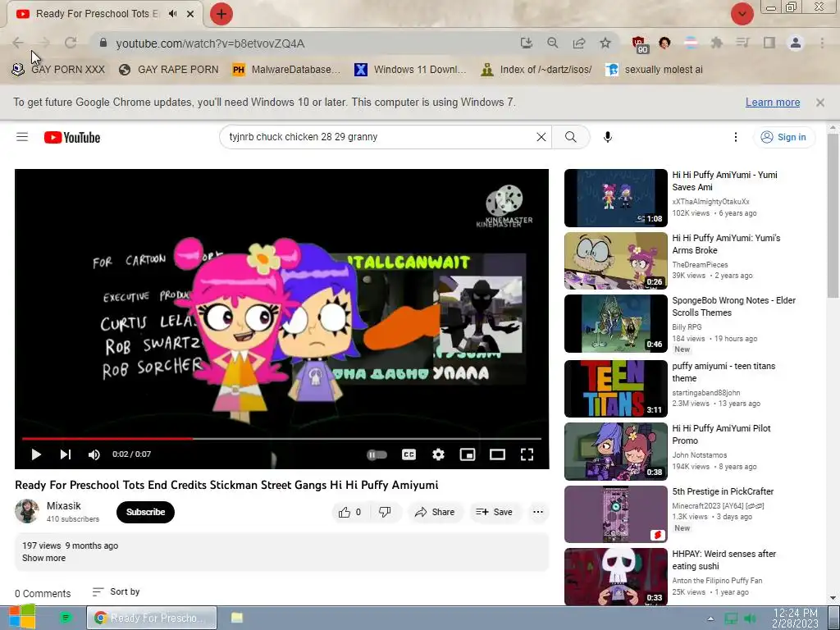Open Mixasik channel name link

[x=64, y=505]
